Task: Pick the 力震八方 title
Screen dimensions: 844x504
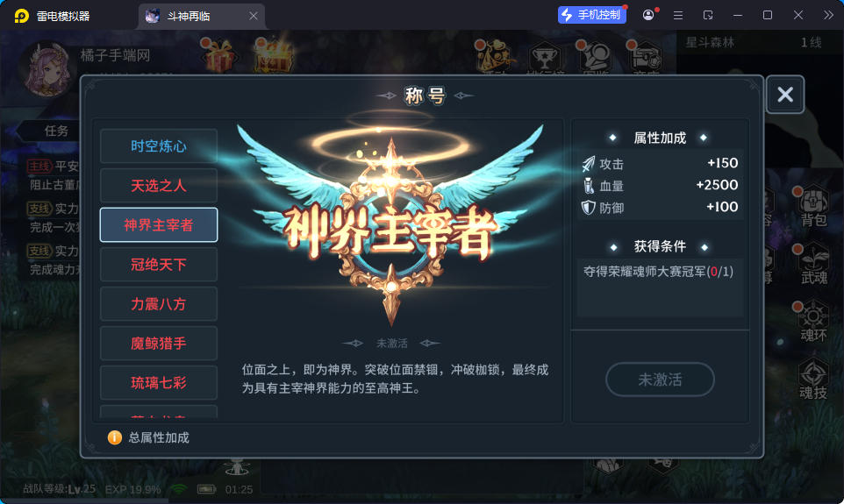Action: (159, 304)
